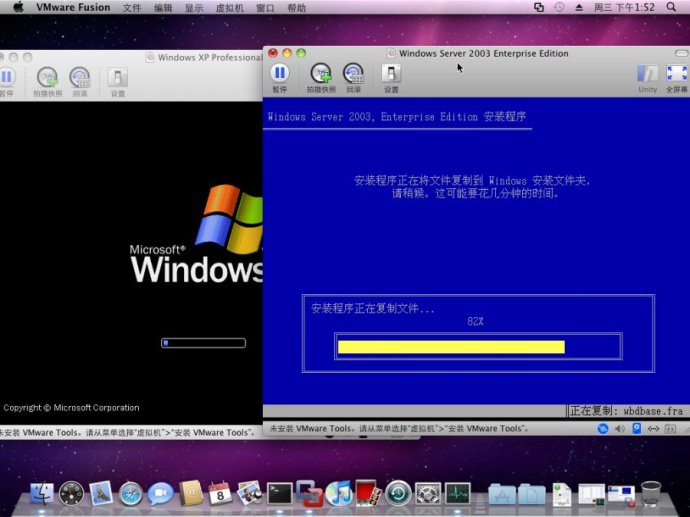The width and height of the screenshot is (690, 517).
Task: Click the serial port status icon
Action: coord(670,429)
